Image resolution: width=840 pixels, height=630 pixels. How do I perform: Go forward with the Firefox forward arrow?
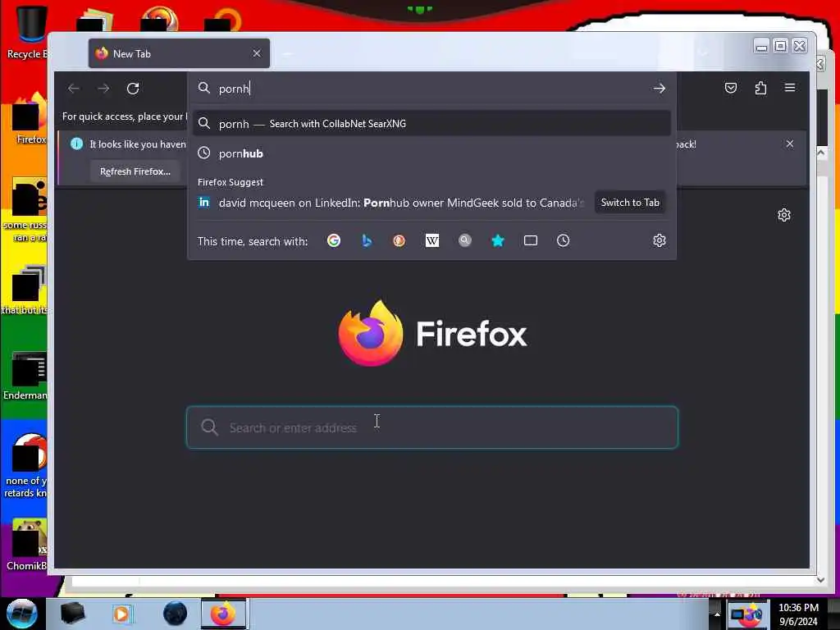pos(103,89)
